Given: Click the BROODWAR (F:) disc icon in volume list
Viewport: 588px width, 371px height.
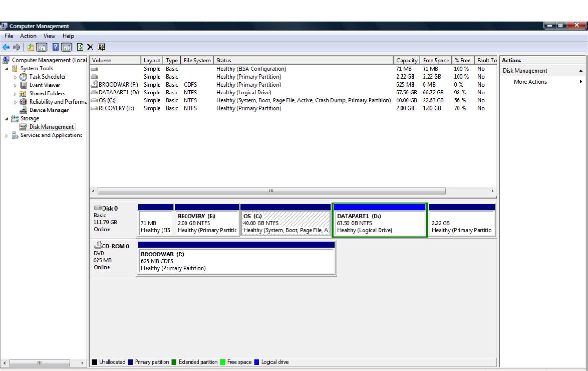Looking at the screenshot, I should click(x=94, y=85).
